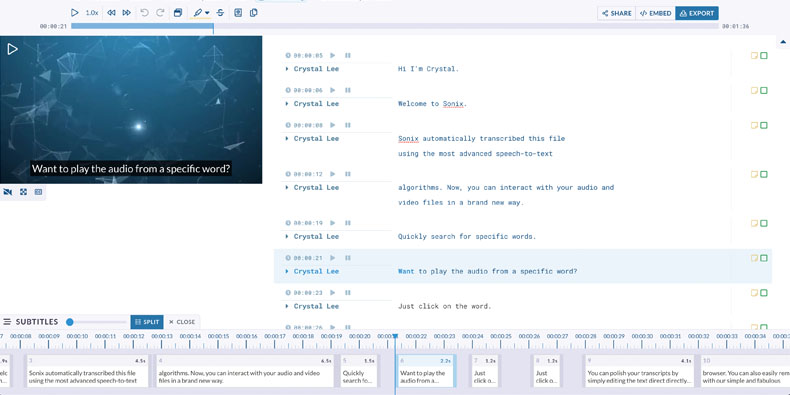The height and width of the screenshot is (395, 790).
Task: Open the highlighter color dropdown arrow
Action: [207, 13]
